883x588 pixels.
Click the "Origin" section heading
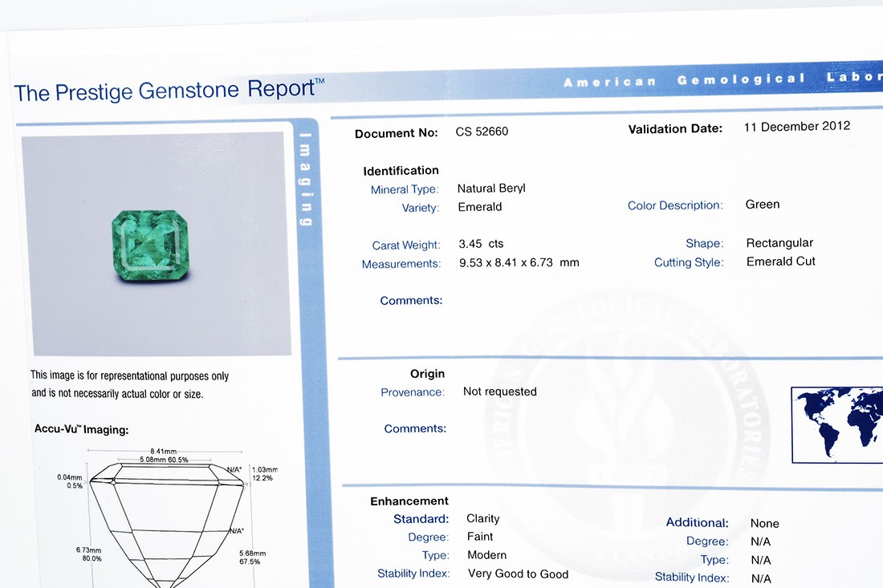(x=427, y=374)
